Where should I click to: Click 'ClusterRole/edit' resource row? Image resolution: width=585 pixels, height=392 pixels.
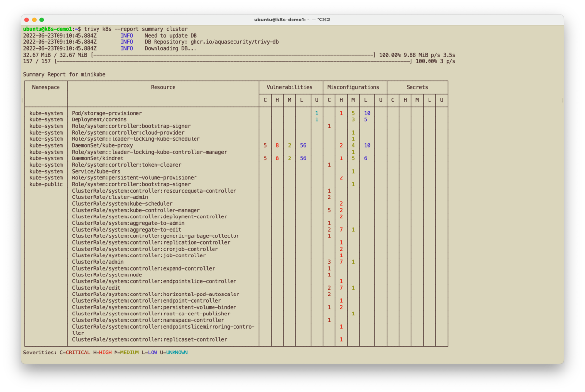click(96, 288)
